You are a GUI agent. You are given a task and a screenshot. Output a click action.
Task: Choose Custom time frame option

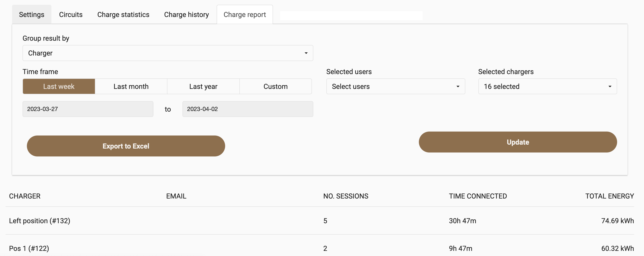coord(276,86)
